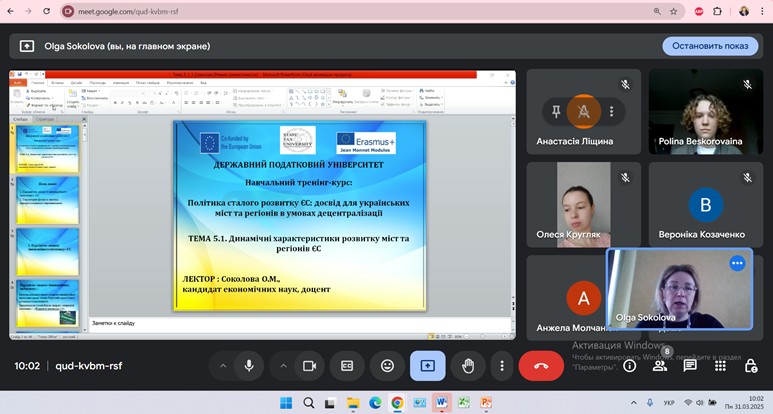773x414 pixels.
Task: Open the blue options button on Olga Sokolova self-view
Action: click(737, 263)
